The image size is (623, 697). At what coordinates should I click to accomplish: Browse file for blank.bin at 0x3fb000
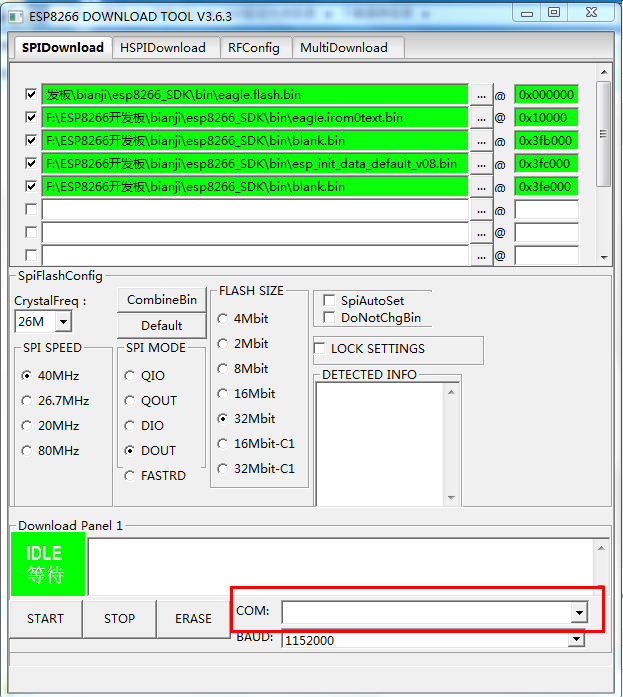pyautogui.click(x=481, y=141)
